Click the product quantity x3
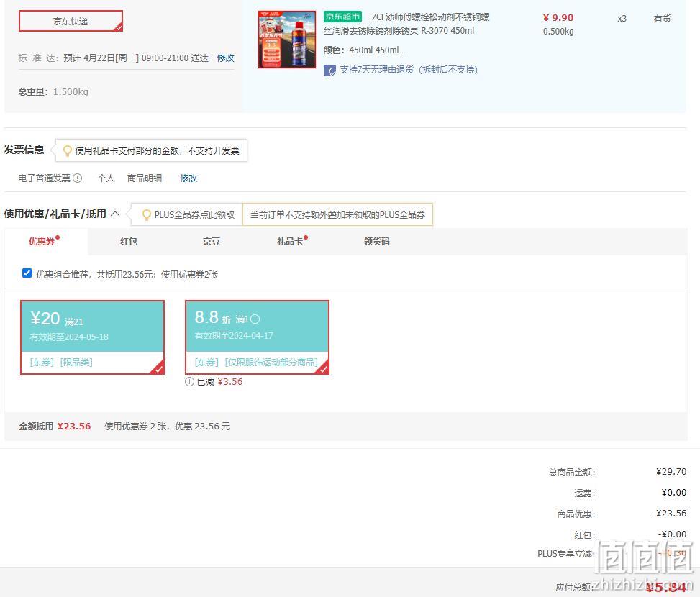Screen dimensions: 700x597 [x=622, y=18]
